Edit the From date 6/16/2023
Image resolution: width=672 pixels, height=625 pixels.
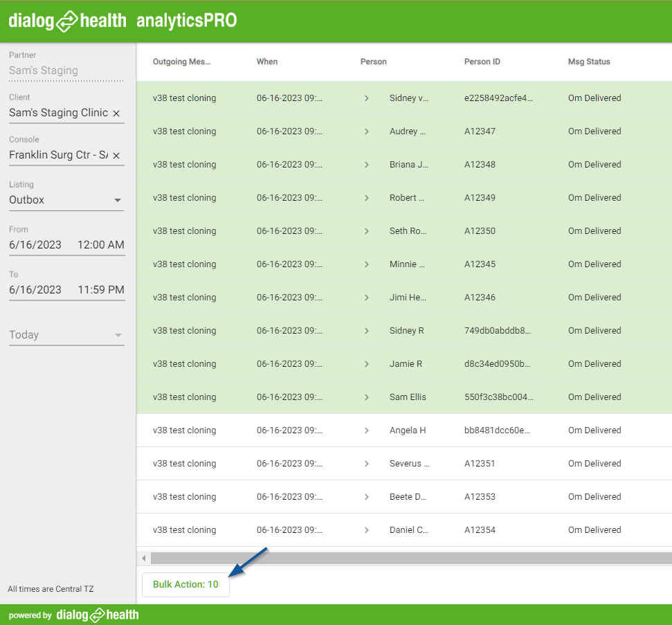[35, 245]
